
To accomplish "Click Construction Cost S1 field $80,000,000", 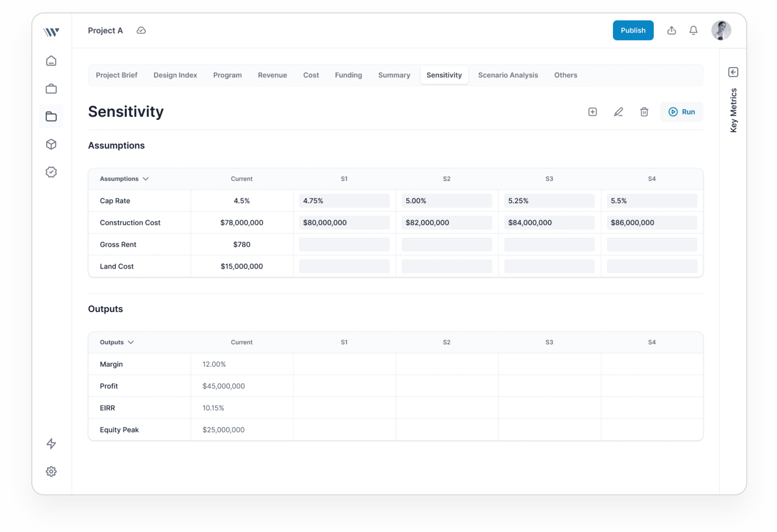I will click(x=344, y=223).
